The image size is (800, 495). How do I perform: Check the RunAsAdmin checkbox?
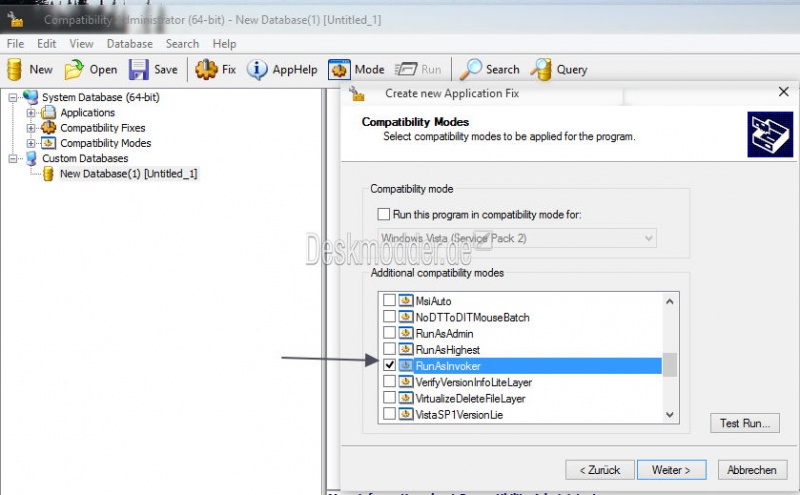[389, 333]
